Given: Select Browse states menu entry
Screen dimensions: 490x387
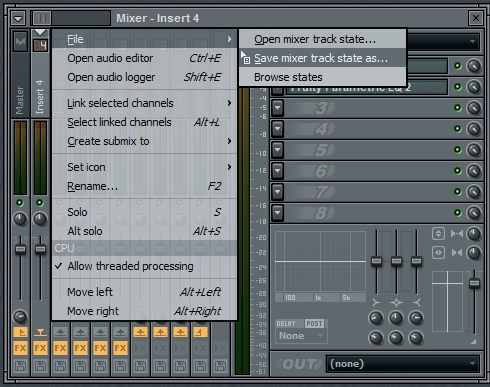Looking at the screenshot, I should pos(323,77).
